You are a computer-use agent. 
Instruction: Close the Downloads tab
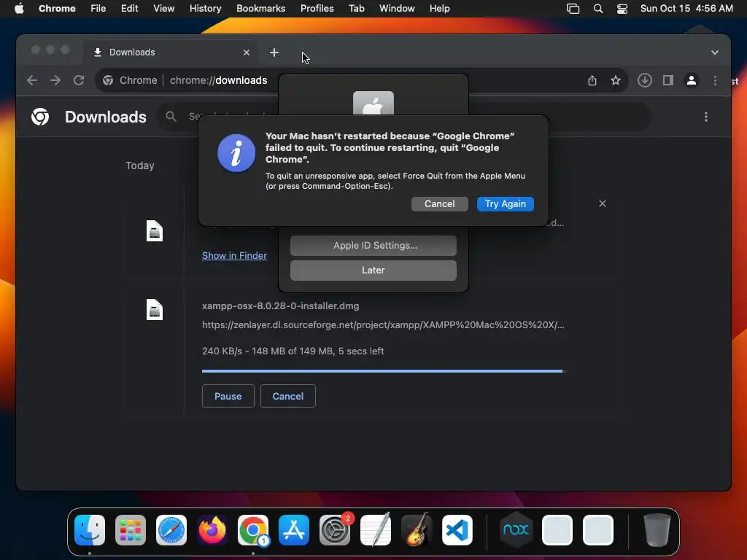pos(247,52)
